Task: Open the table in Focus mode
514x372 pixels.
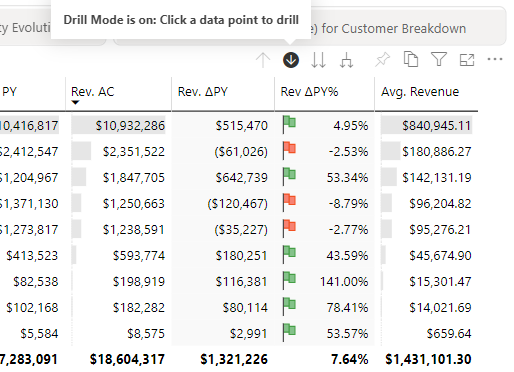Action: [467, 60]
